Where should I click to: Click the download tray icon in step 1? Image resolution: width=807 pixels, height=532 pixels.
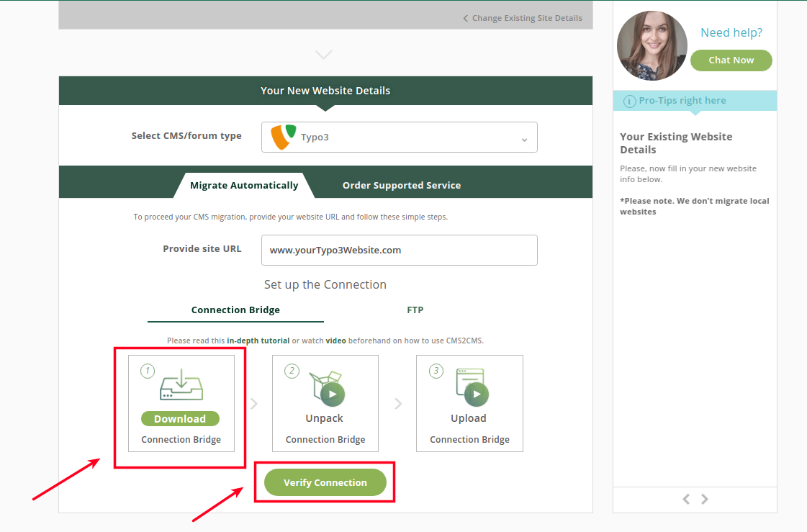tap(181, 384)
